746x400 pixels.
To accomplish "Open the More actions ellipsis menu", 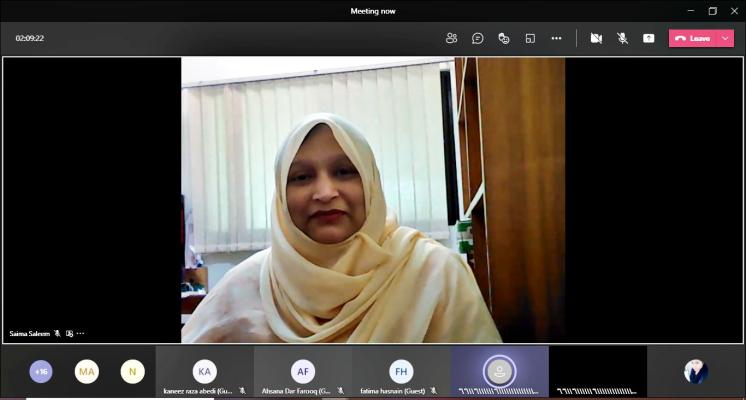I will click(556, 38).
